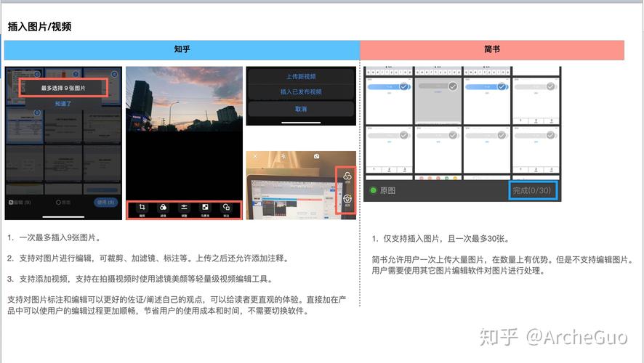Close the video camera with the X icon
This screenshot has height=363, width=644.
click(x=255, y=156)
